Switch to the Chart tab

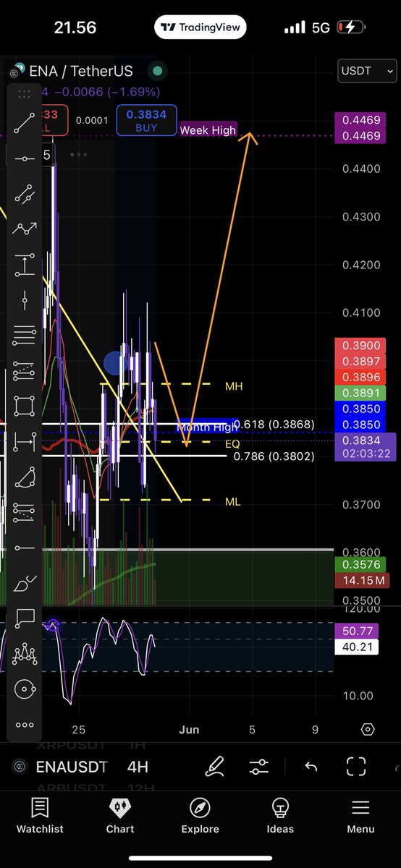pyautogui.click(x=120, y=816)
